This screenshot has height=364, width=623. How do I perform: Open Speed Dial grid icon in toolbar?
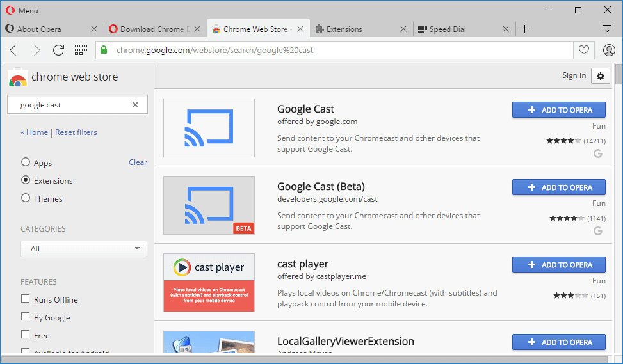(81, 50)
